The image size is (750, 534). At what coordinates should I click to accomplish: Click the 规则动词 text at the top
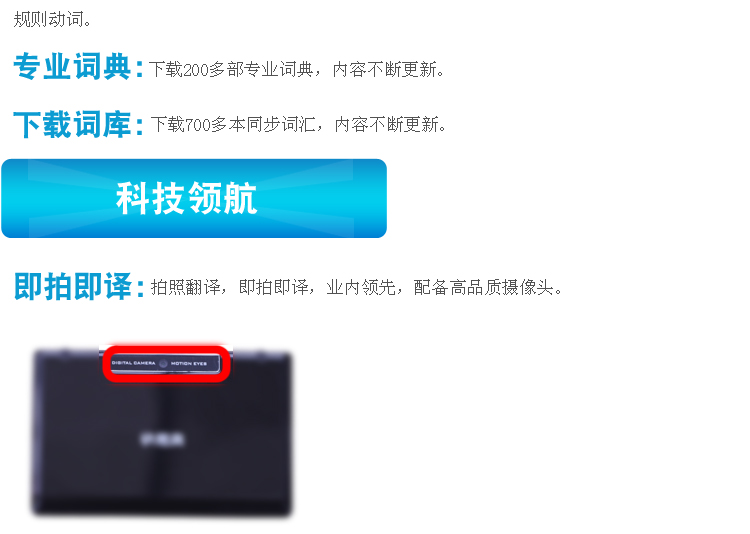click(x=48, y=19)
